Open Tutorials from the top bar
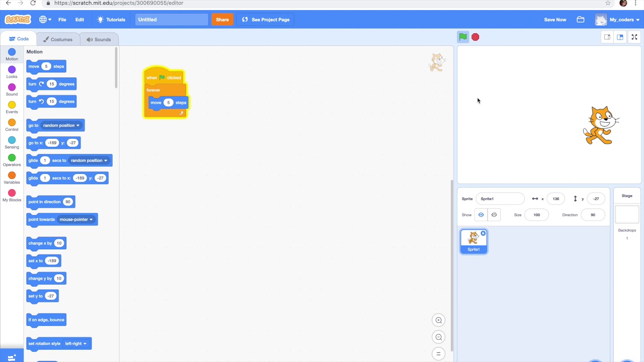 click(111, 20)
